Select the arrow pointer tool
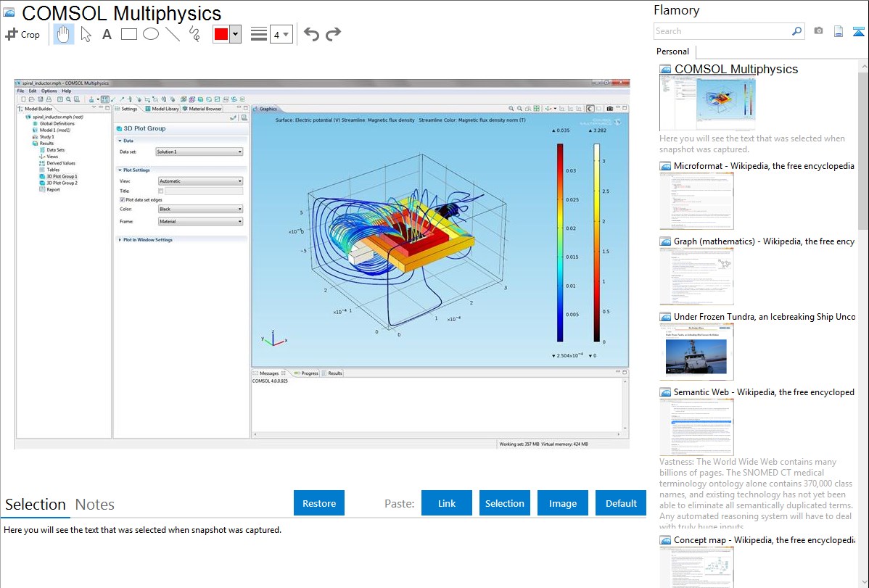The height and width of the screenshot is (588, 869). [x=86, y=34]
